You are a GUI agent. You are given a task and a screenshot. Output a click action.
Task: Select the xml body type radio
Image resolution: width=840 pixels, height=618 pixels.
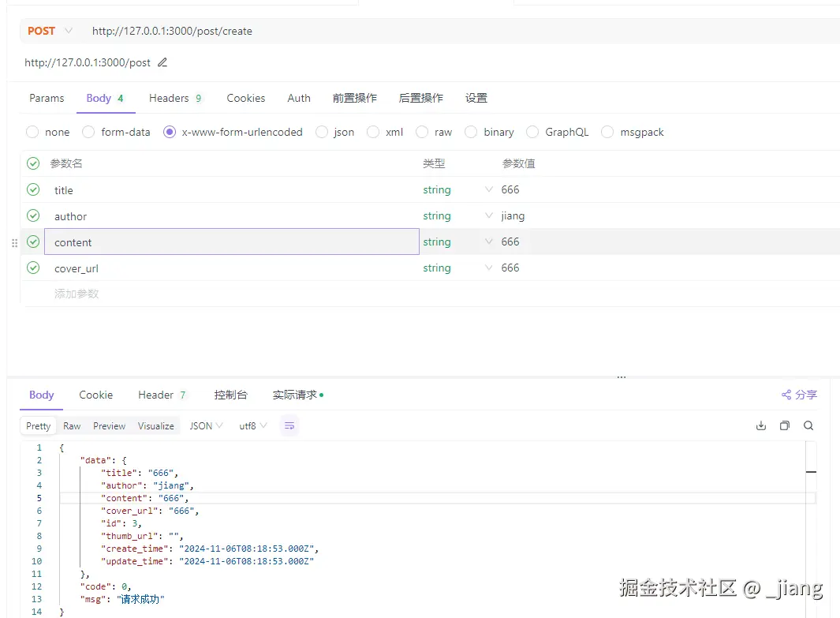[373, 132]
